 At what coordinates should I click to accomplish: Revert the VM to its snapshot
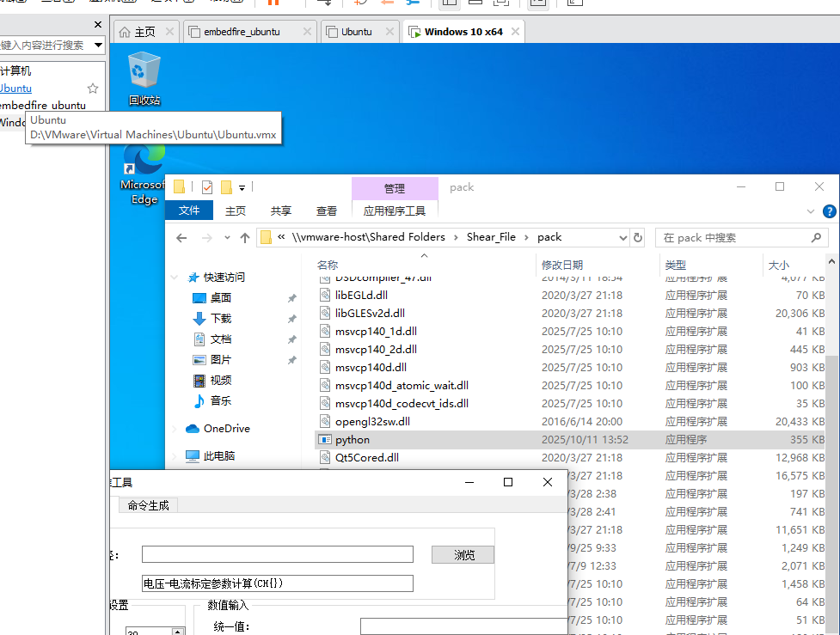pos(389,6)
